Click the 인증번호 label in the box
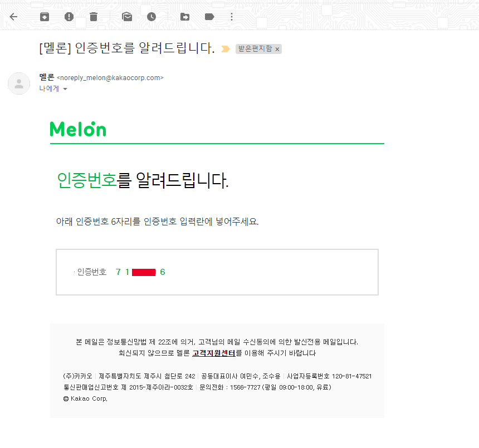 tap(92, 272)
